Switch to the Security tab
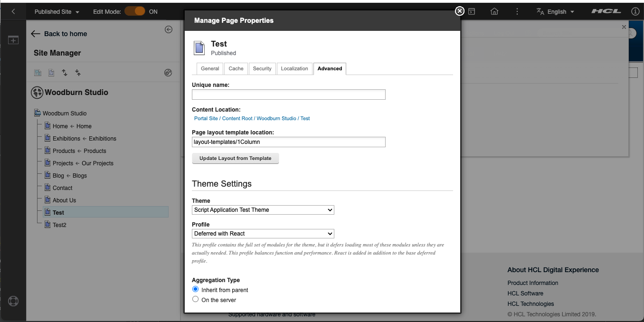The image size is (644, 322). [x=262, y=68]
